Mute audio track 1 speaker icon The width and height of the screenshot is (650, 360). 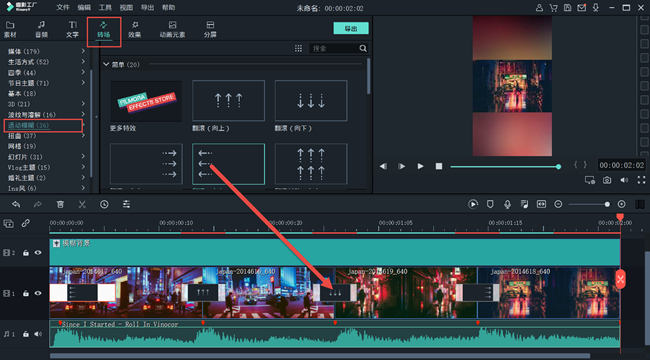(38, 334)
